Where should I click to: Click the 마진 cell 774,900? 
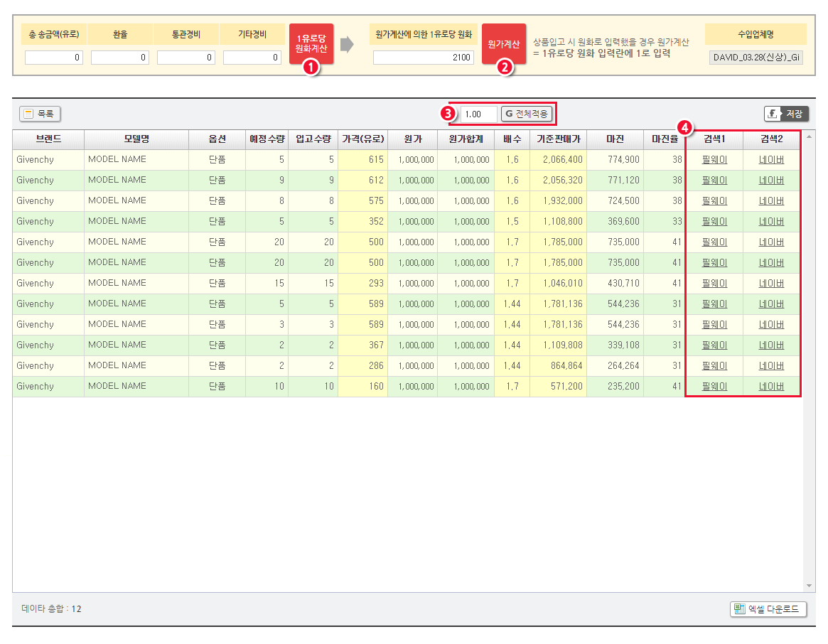(615, 159)
